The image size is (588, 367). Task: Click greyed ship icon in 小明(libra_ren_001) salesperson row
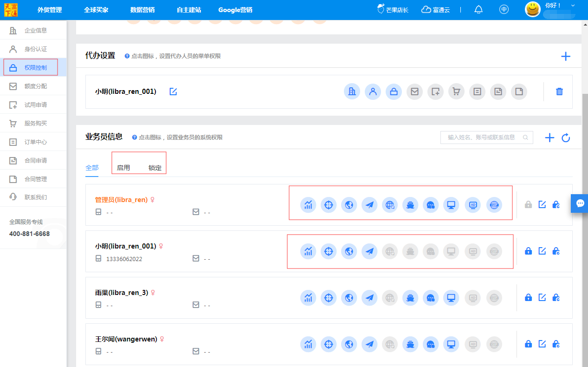click(410, 251)
